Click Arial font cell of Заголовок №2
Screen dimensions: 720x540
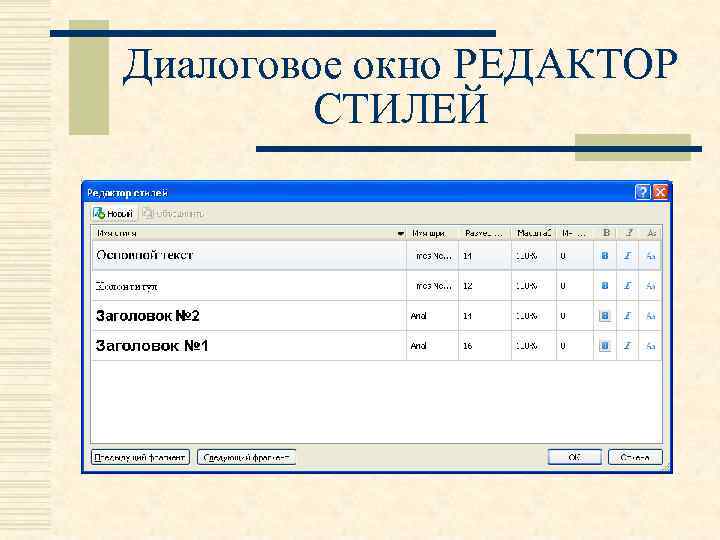coord(433,316)
